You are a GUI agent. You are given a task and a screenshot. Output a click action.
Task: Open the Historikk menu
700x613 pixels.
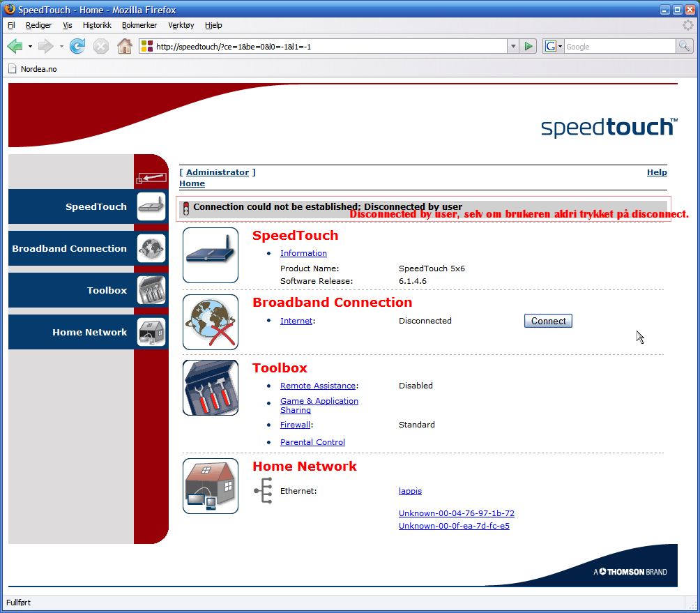pyautogui.click(x=97, y=25)
